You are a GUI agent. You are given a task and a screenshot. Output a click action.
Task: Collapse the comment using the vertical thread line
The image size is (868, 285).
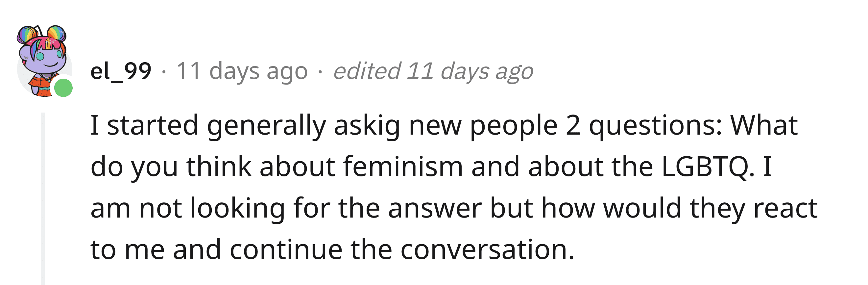[x=43, y=198]
